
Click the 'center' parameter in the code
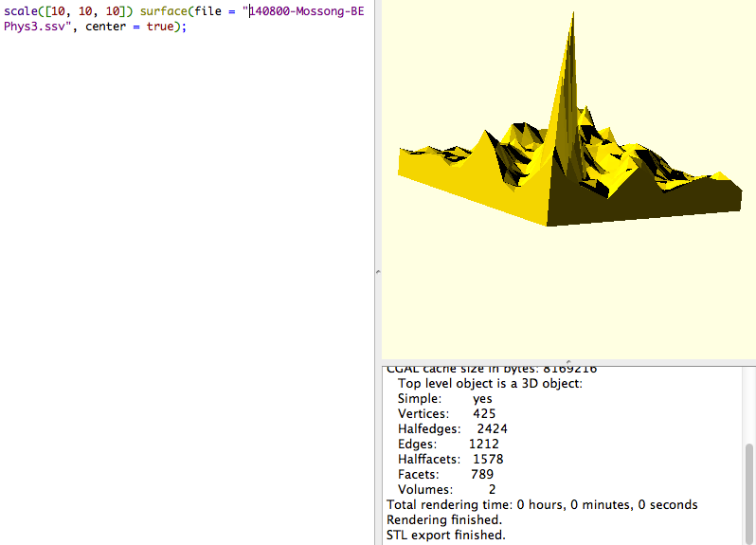(108, 27)
